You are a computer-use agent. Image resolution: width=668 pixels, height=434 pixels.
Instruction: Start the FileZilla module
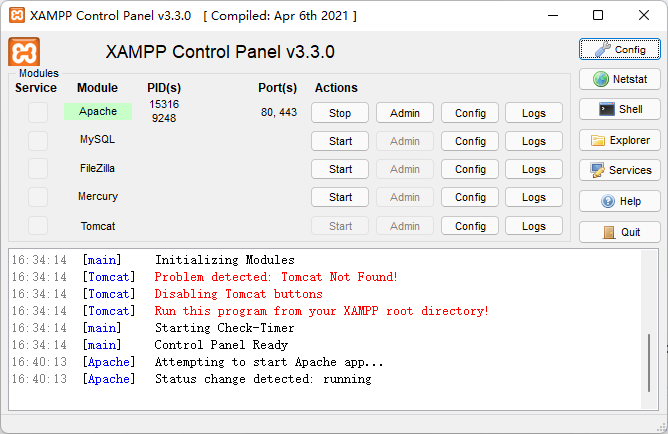(340, 169)
